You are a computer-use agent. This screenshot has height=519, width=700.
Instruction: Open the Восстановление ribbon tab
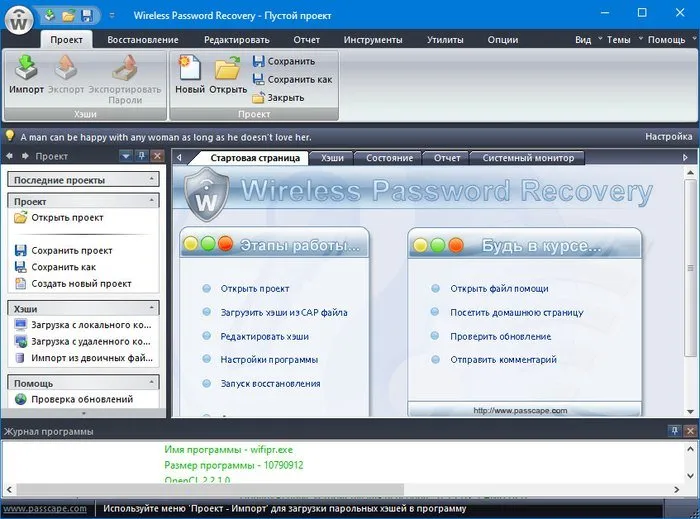pyautogui.click(x=143, y=40)
